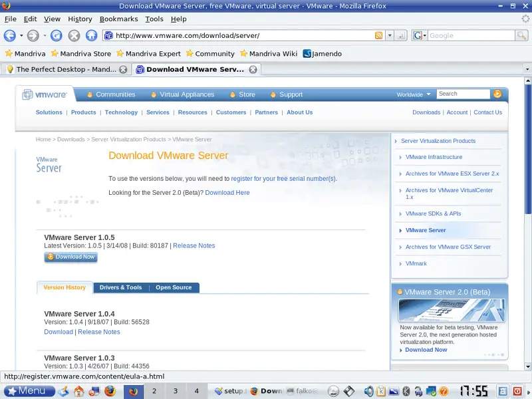Select the Drivers & Tools tab
The height and width of the screenshot is (399, 532).
(x=120, y=287)
